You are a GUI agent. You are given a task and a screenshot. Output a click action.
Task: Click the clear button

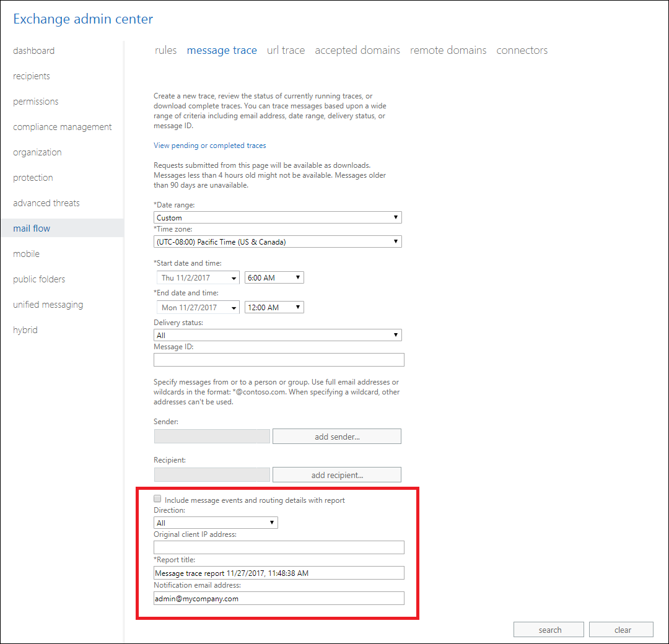click(x=621, y=630)
